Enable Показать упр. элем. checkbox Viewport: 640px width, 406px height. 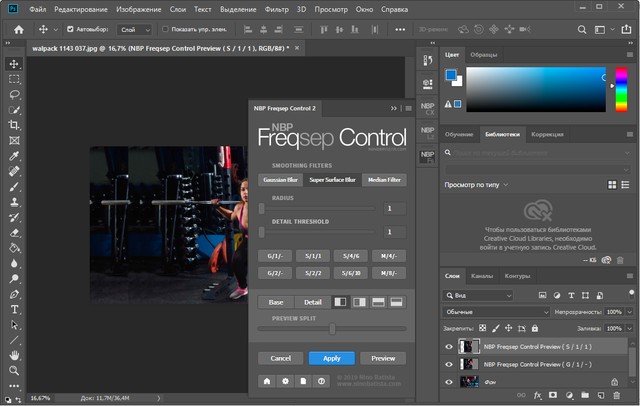(164, 30)
